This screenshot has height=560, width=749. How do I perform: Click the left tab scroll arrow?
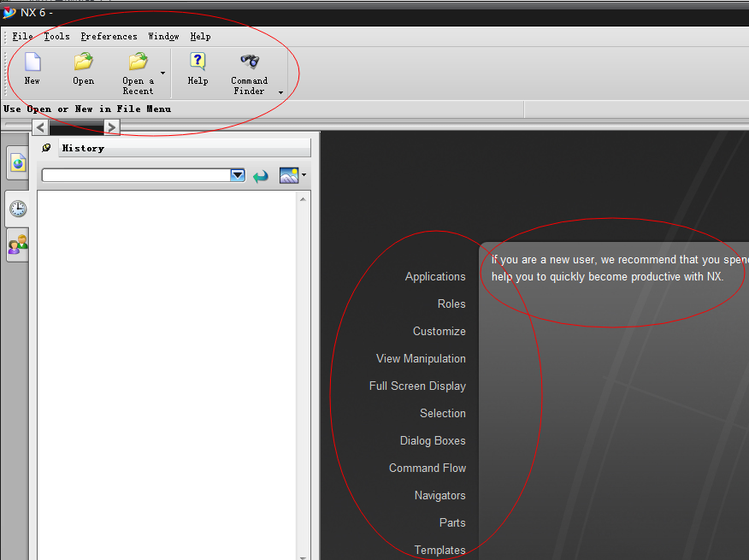[40, 127]
